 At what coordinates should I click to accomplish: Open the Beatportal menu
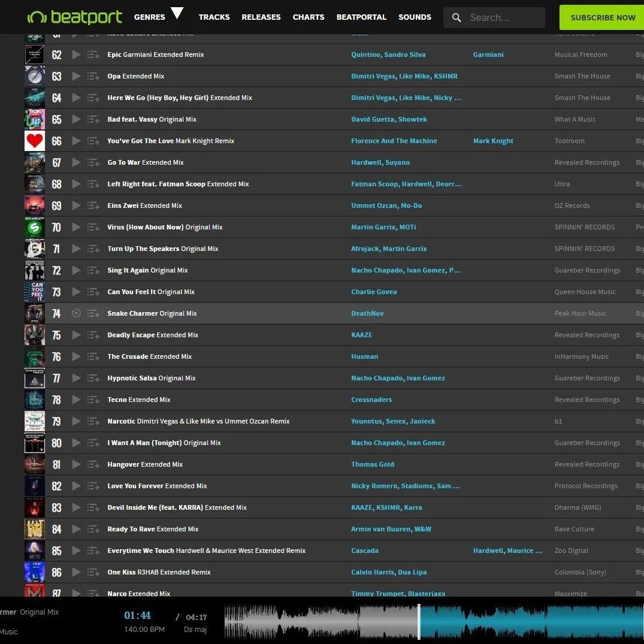361,17
